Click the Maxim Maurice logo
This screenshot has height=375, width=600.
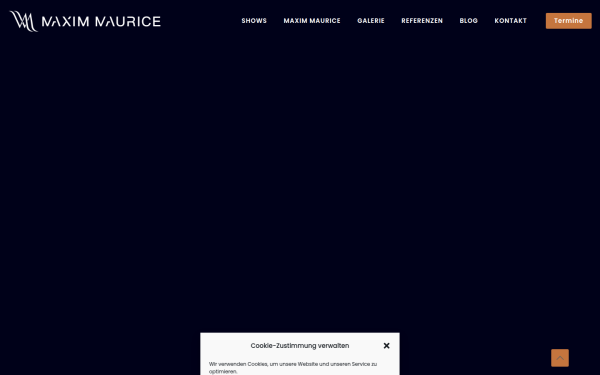[x=85, y=21]
